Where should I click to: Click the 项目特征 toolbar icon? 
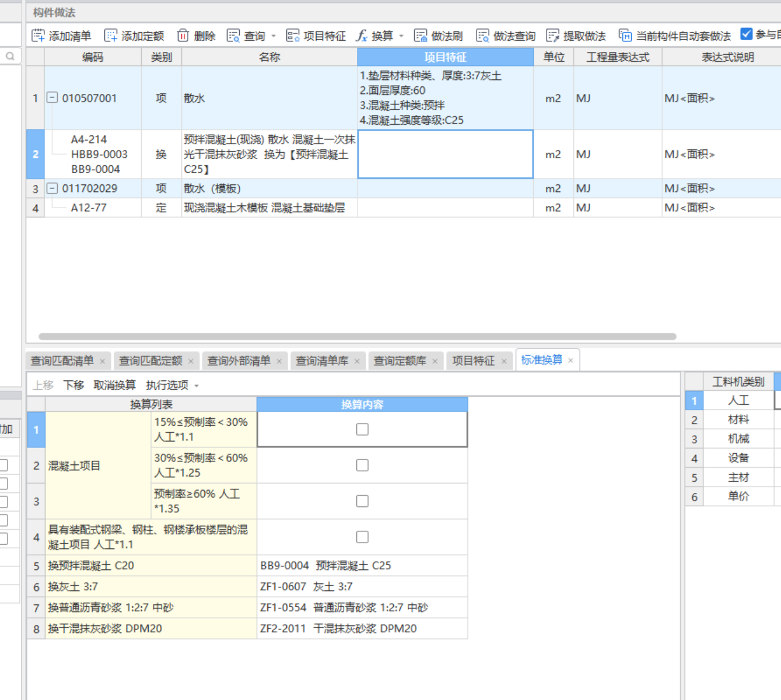293,36
